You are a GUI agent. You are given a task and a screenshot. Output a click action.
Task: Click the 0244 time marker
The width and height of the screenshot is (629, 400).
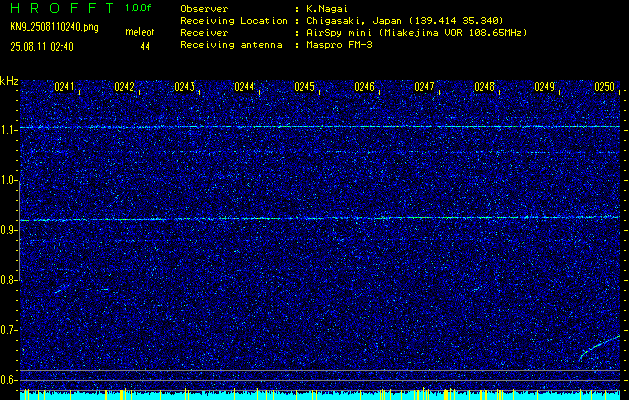[x=244, y=87]
